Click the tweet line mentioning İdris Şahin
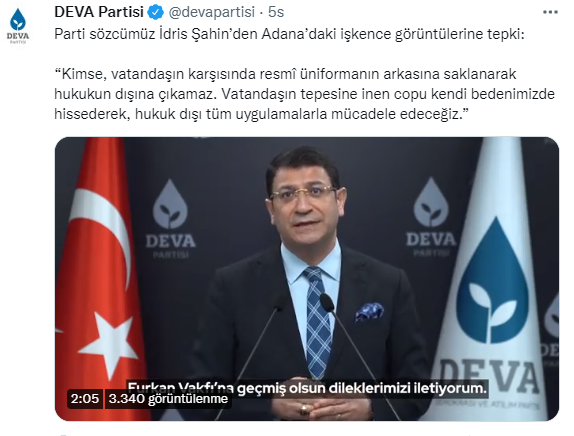This screenshot has height=436, width=574. [x=289, y=34]
